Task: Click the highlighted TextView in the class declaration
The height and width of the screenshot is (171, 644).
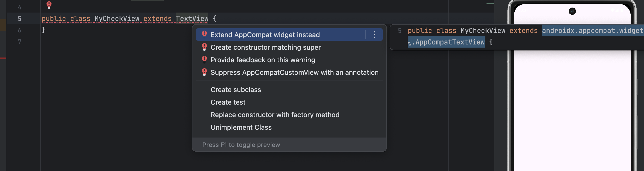Action: pos(192,19)
